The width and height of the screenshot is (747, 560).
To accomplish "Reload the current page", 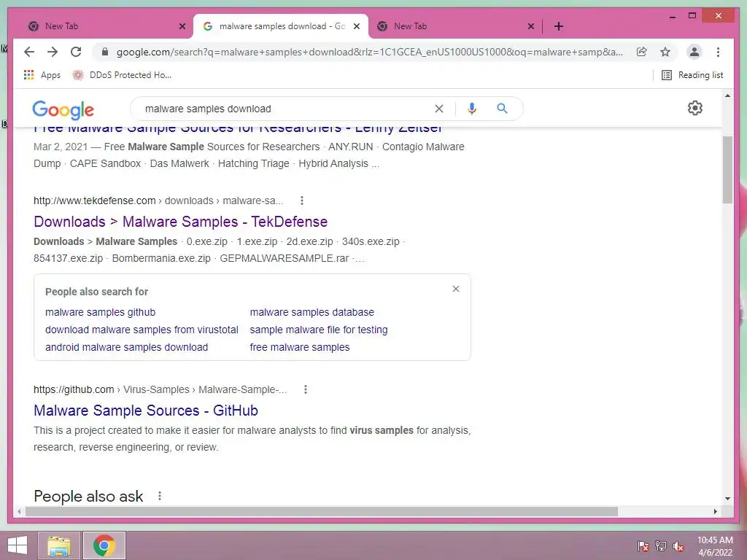I will [x=76, y=52].
